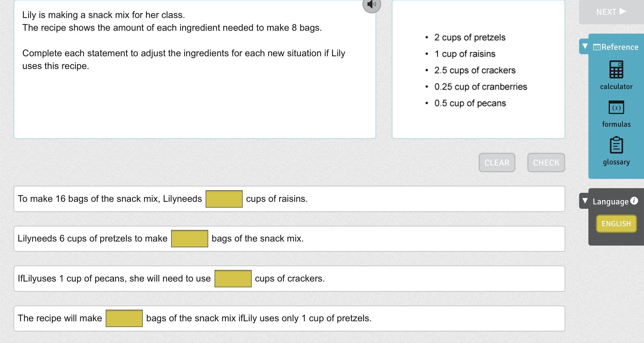
Task: Select the cups of raisins answer box
Action: coord(224,199)
